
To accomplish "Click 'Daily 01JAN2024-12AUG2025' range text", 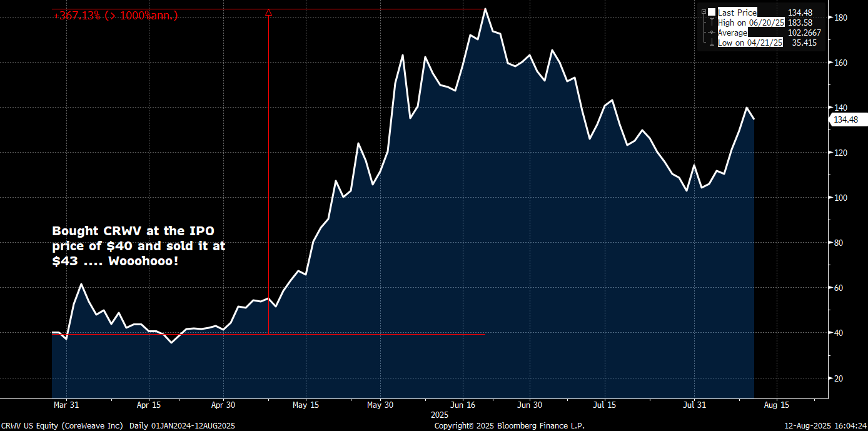I will point(181,426).
